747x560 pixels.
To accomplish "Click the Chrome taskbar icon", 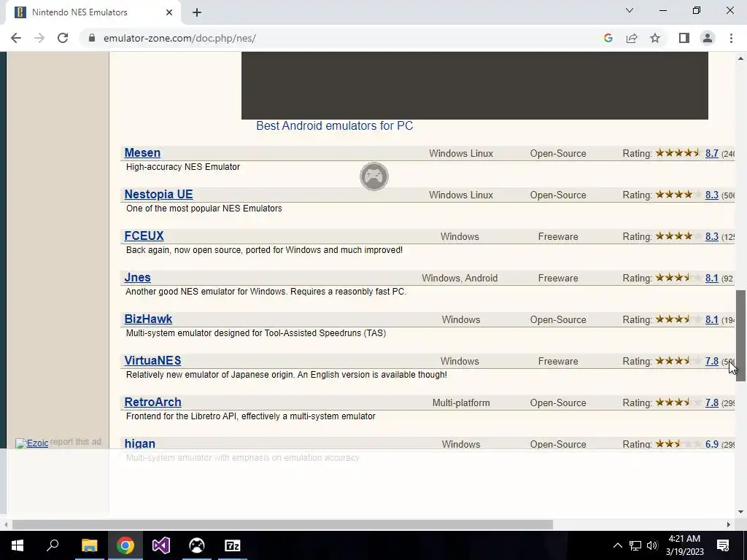I will click(125, 545).
